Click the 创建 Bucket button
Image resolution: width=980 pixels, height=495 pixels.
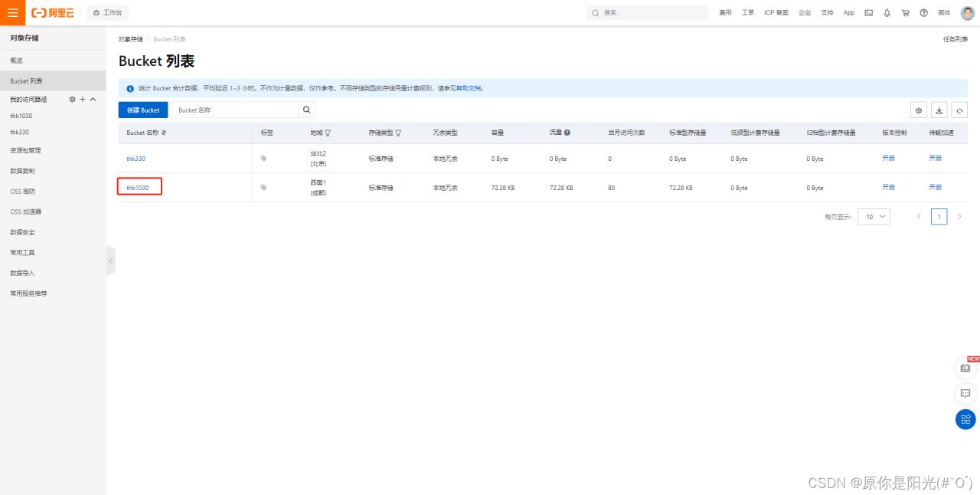143,110
